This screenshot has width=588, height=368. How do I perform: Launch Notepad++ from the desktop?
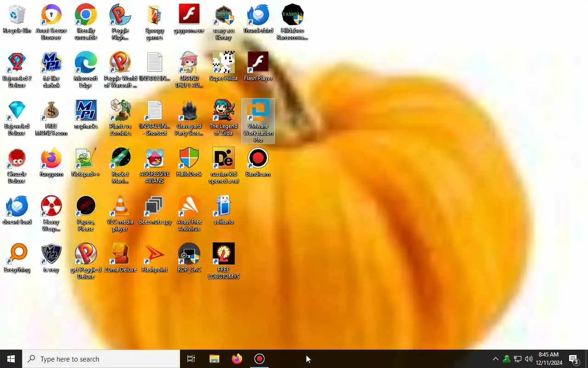[85, 163]
